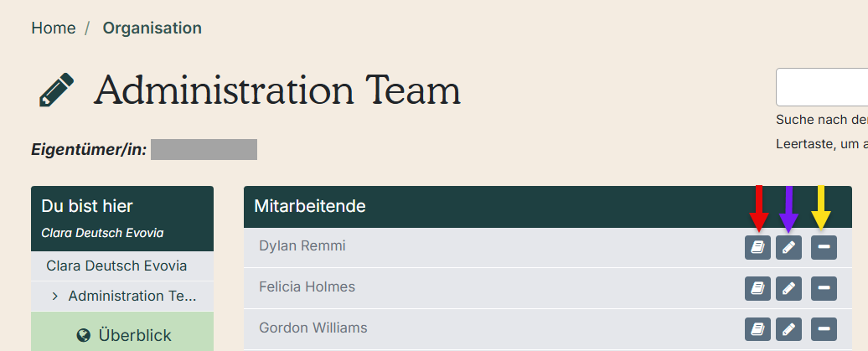Edit Dylan Remmi with pencil icon
The height and width of the screenshot is (351, 868).
[x=788, y=247]
